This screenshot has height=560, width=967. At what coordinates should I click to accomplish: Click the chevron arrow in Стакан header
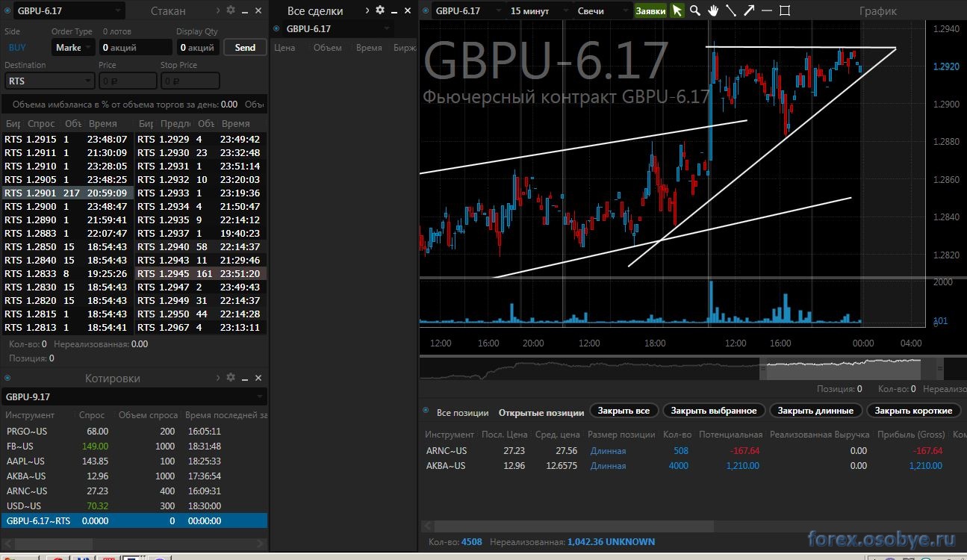pos(217,10)
